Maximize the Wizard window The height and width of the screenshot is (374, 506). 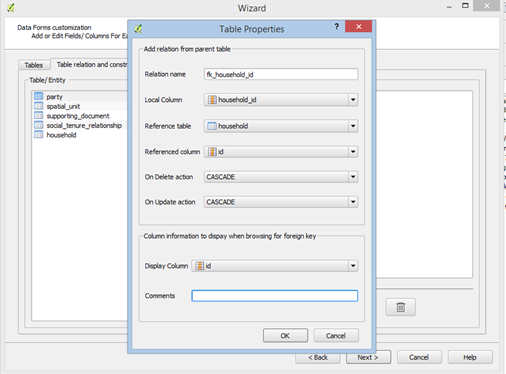click(x=465, y=6)
